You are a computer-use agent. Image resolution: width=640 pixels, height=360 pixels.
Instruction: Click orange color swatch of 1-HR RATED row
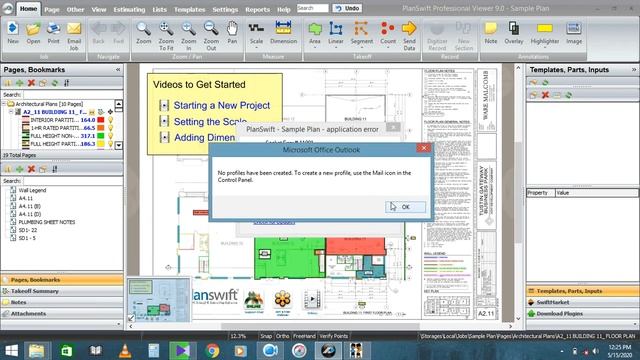click(100, 128)
